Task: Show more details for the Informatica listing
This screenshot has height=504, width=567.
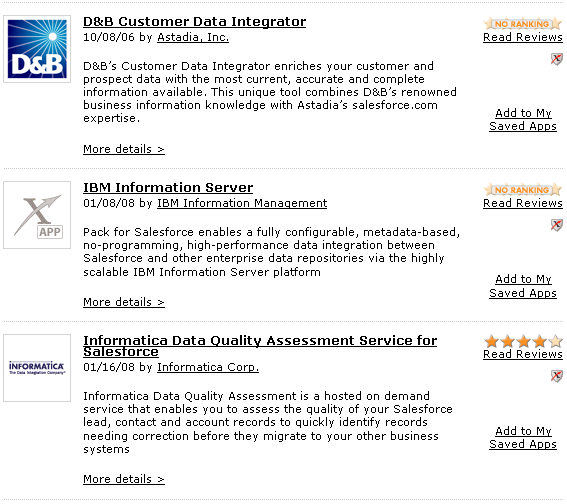Action: coord(124,479)
